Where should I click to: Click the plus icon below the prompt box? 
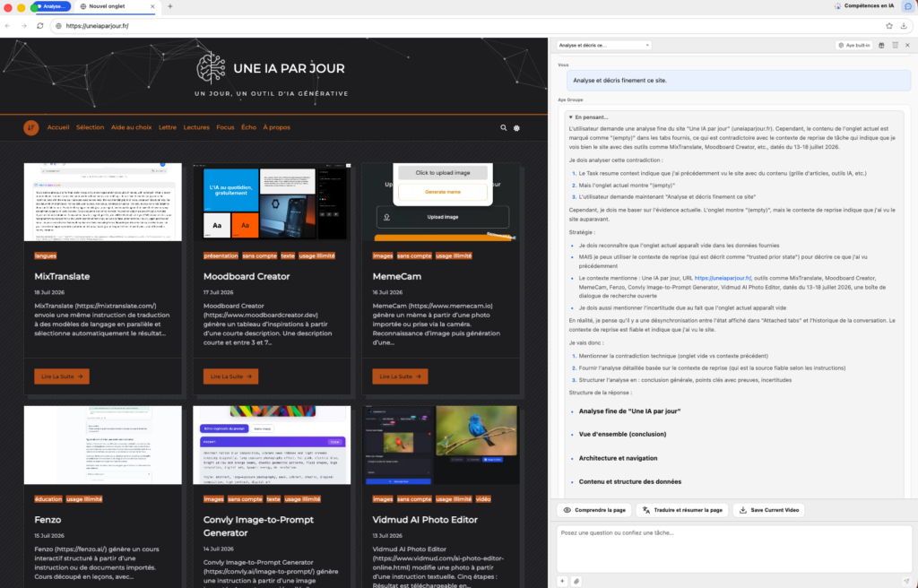tap(562, 581)
